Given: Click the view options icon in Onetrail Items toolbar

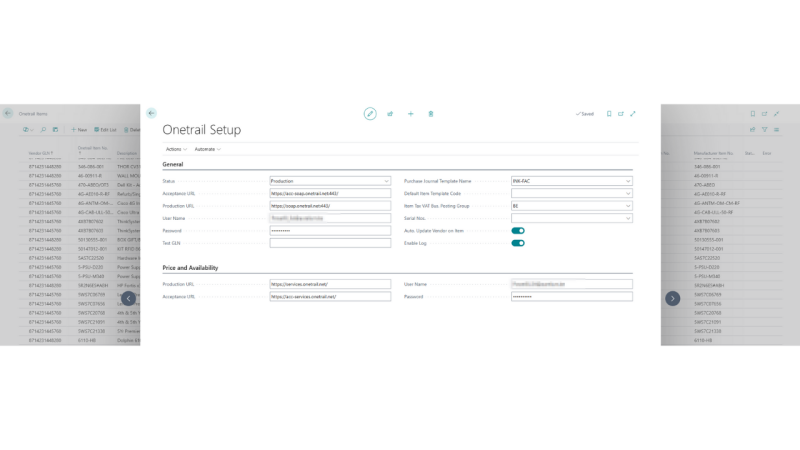Looking at the screenshot, I should click(x=28, y=130).
